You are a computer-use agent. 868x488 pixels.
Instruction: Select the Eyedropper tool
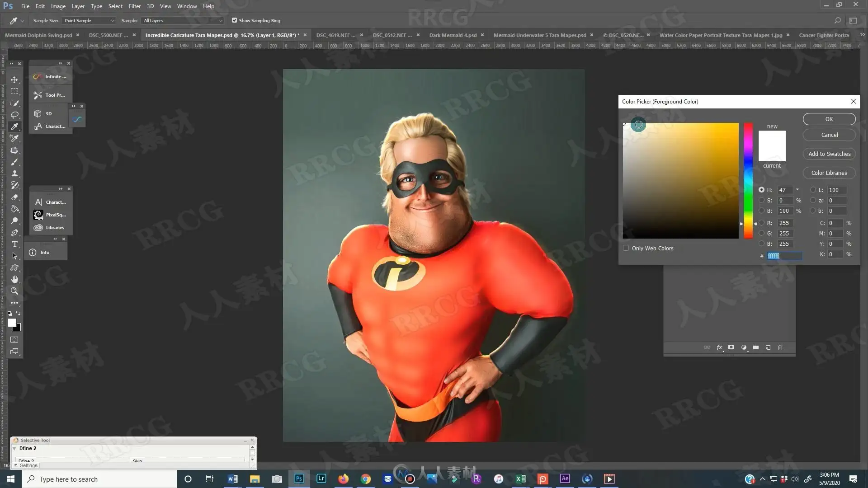pyautogui.click(x=14, y=127)
